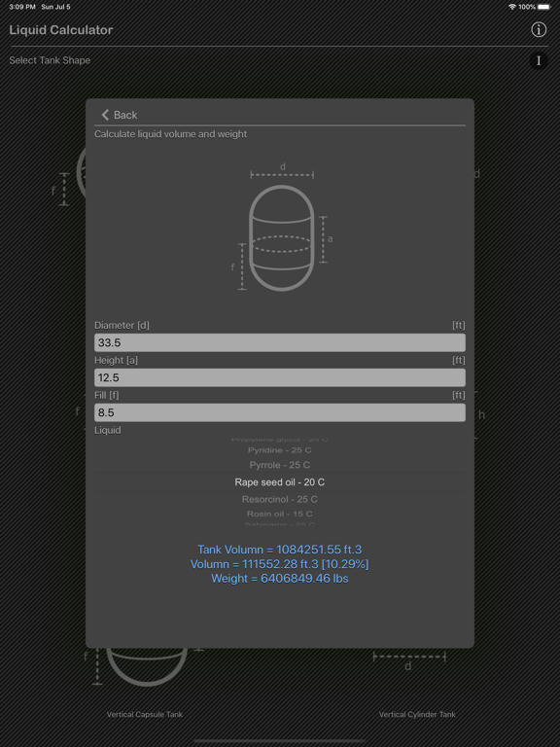Tap the Wi-Fi icon in status bar
This screenshot has width=560, height=747.
(512, 7)
